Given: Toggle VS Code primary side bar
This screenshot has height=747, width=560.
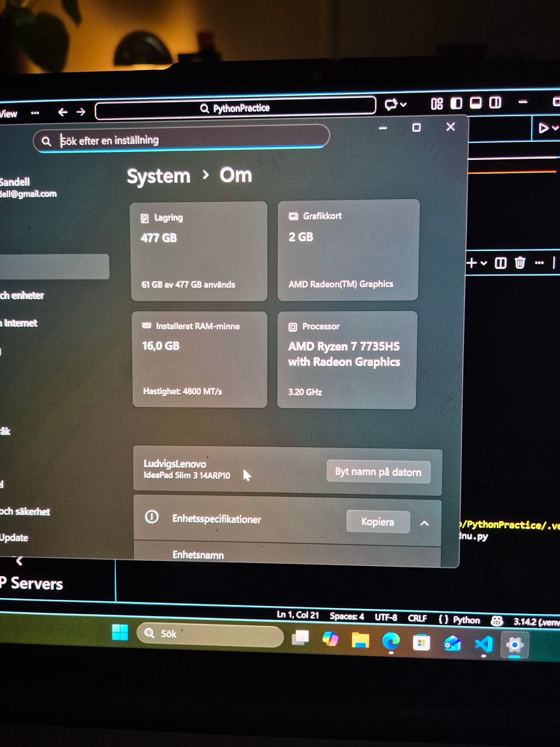Looking at the screenshot, I should tap(456, 103).
